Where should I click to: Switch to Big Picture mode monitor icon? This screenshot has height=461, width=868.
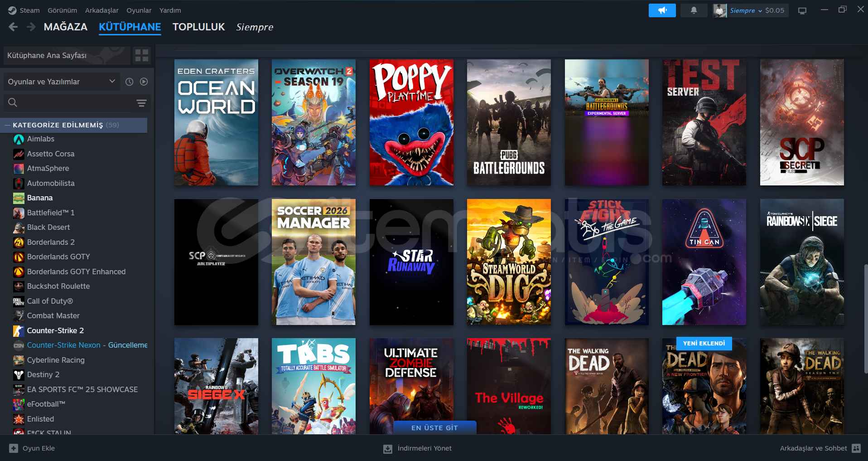(x=802, y=10)
